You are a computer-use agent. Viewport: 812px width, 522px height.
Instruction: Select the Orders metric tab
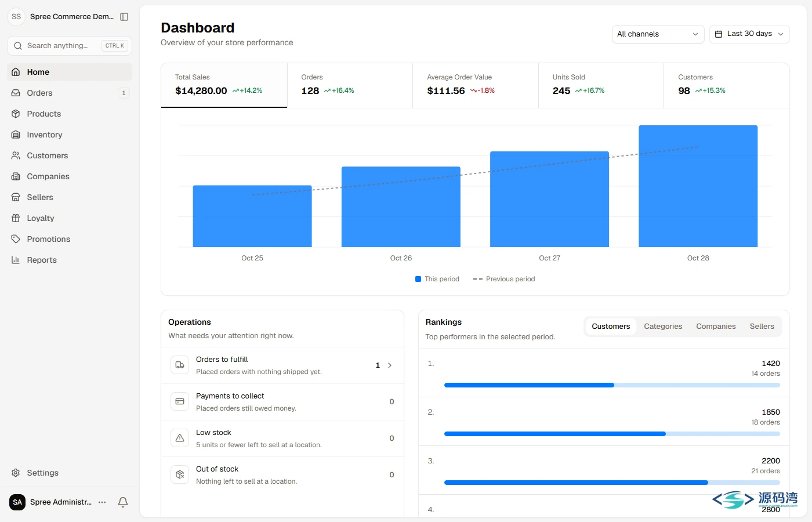[350, 85]
